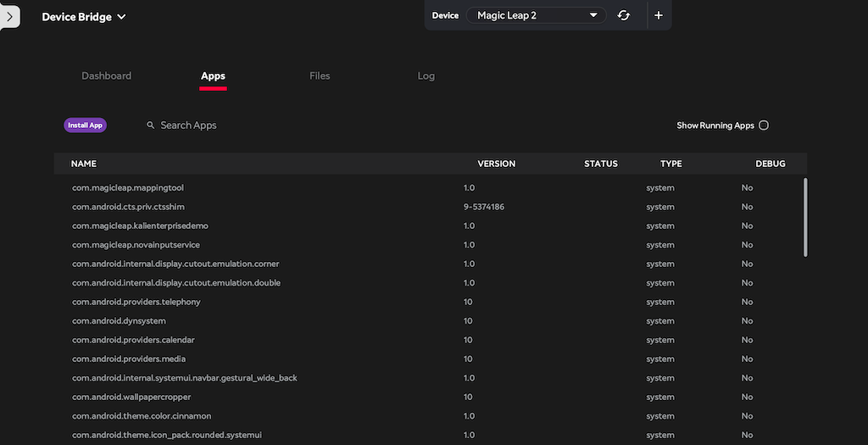Select the com.magicleap.mappingtool row
The width and height of the screenshot is (868, 445).
tap(128, 188)
